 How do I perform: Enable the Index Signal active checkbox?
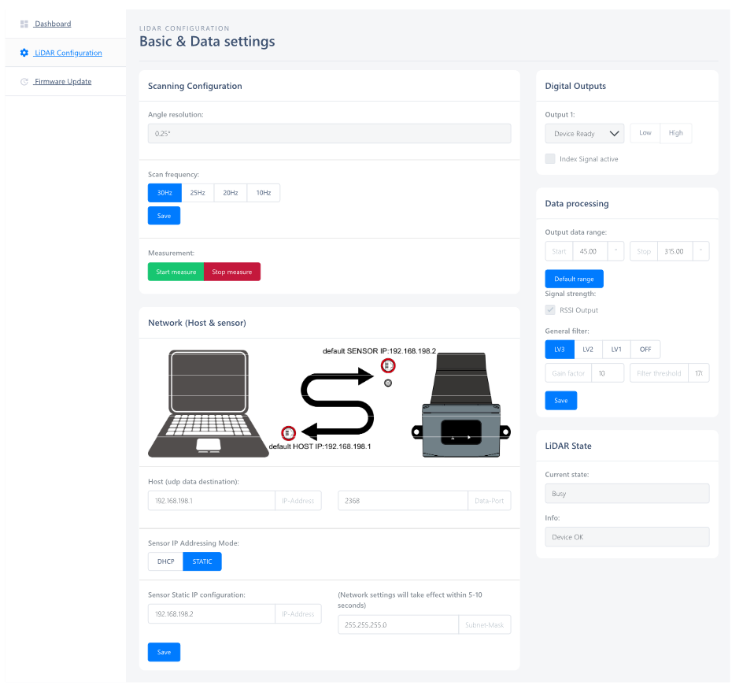tap(550, 159)
